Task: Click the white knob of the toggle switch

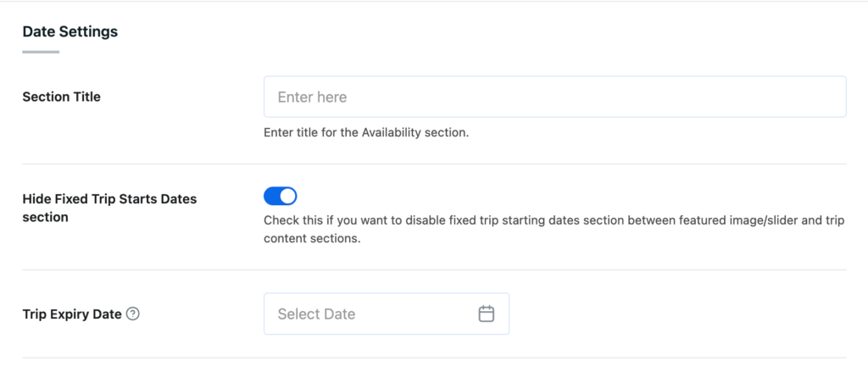Action: [288, 197]
